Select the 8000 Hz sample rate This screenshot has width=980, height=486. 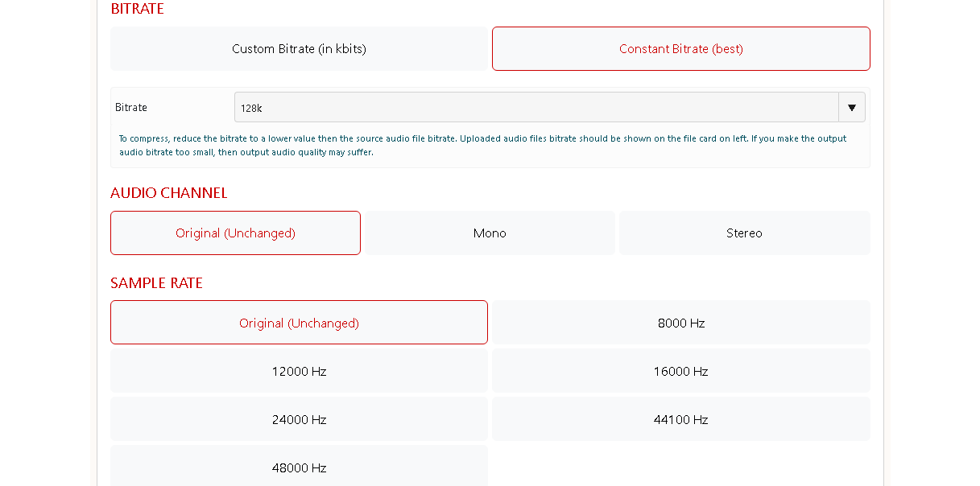(x=680, y=323)
